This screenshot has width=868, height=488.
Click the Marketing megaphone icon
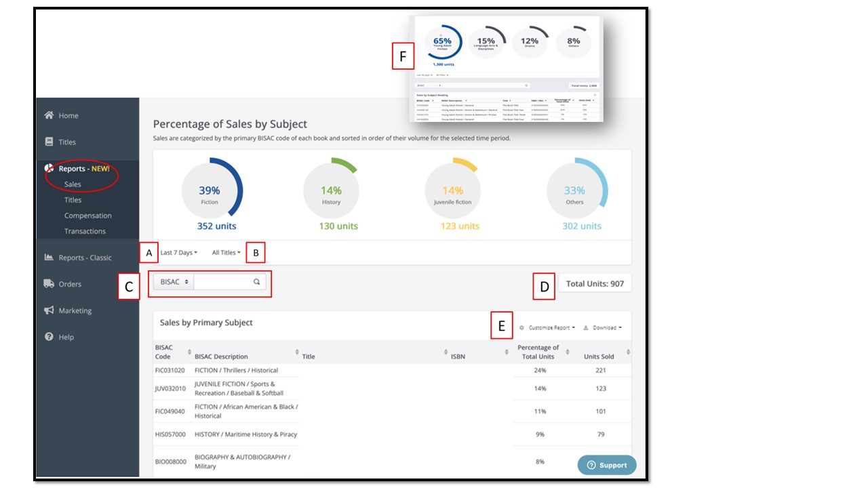(49, 310)
